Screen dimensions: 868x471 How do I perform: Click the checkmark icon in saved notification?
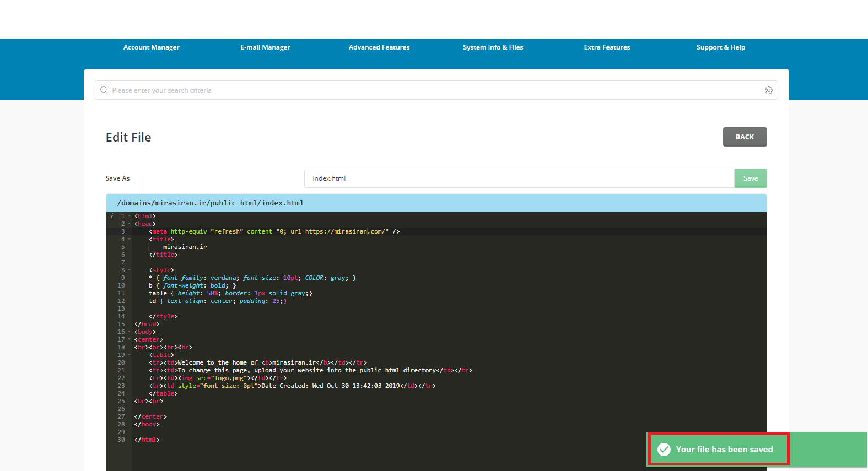coord(665,450)
